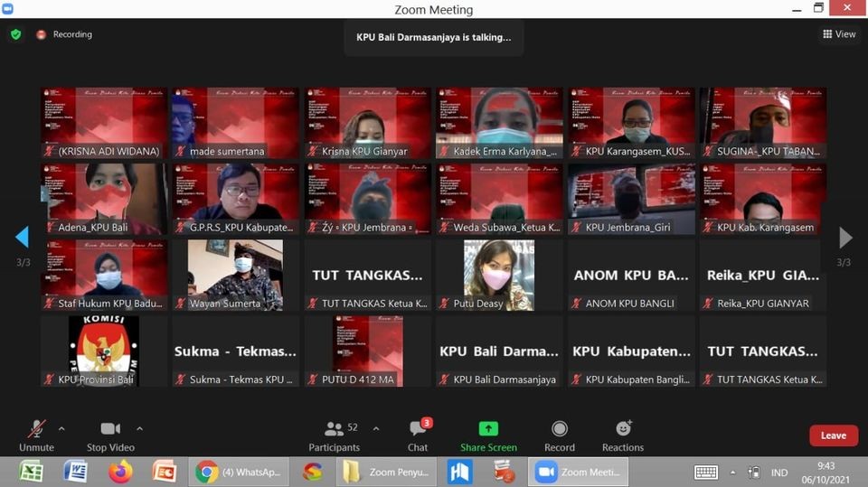
Task: Go to previous page of participants
Action: coord(22,238)
